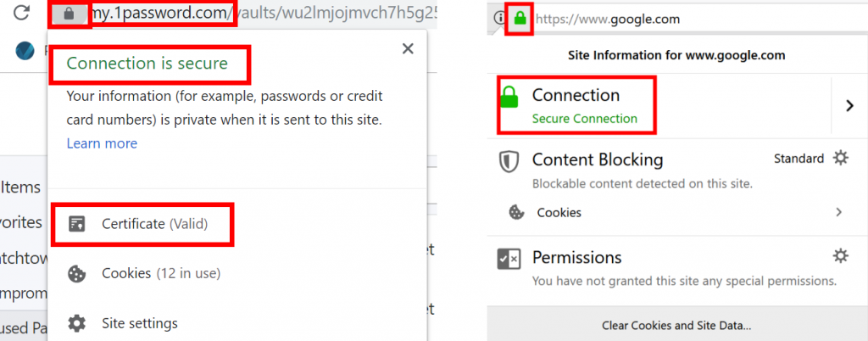Click the site information (i) icon in Firefox

tap(499, 19)
